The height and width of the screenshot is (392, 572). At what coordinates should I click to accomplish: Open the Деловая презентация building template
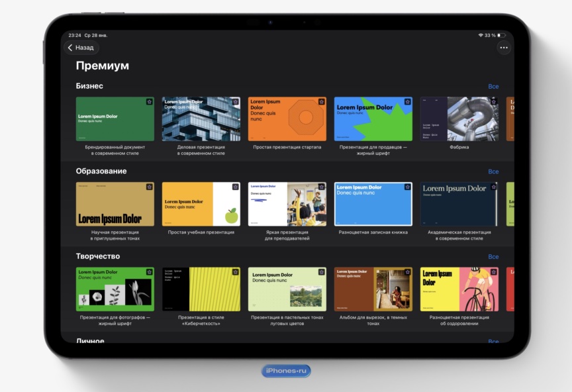click(x=201, y=119)
